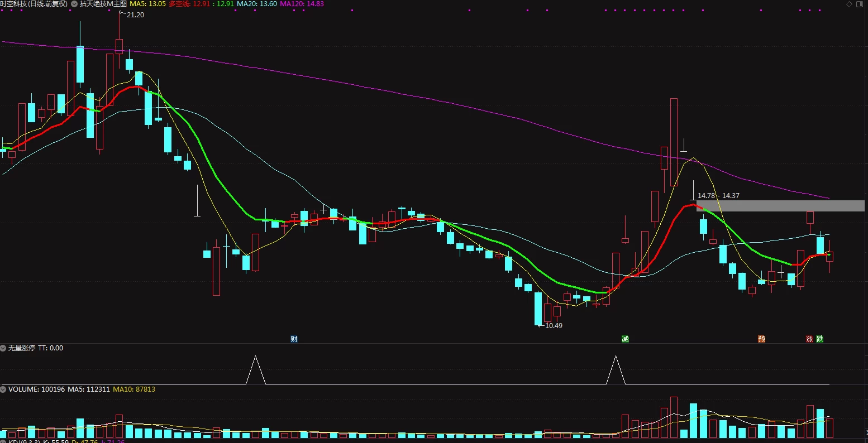Click the 21.20 high price label

pyautogui.click(x=135, y=15)
